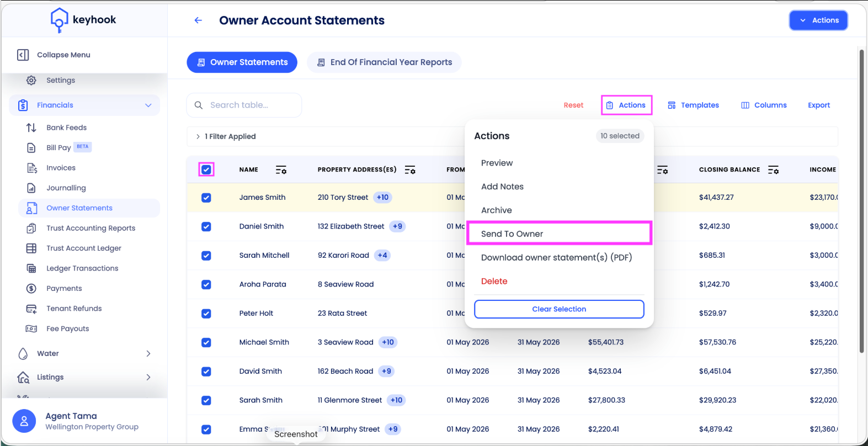Click the Search table input field
868x446 pixels.
pos(244,105)
